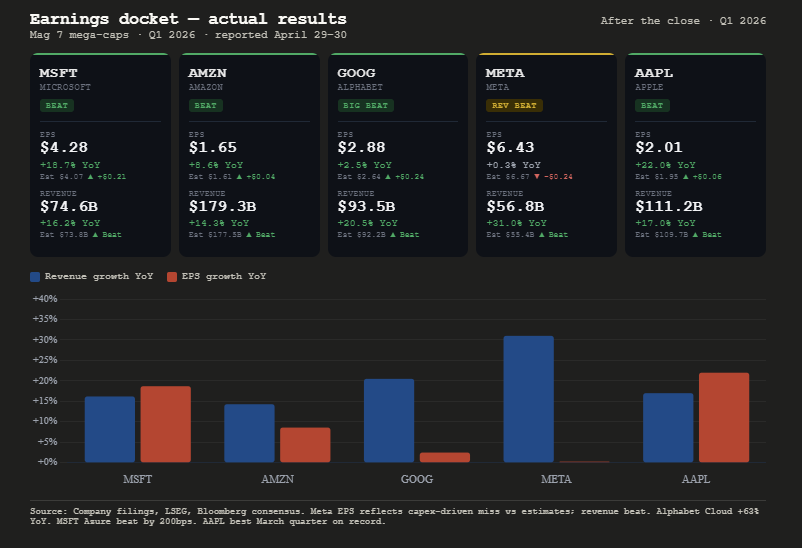Click the +16.2% YoY revenue growth text
Image resolution: width=802 pixels, height=548 pixels.
(x=70, y=223)
